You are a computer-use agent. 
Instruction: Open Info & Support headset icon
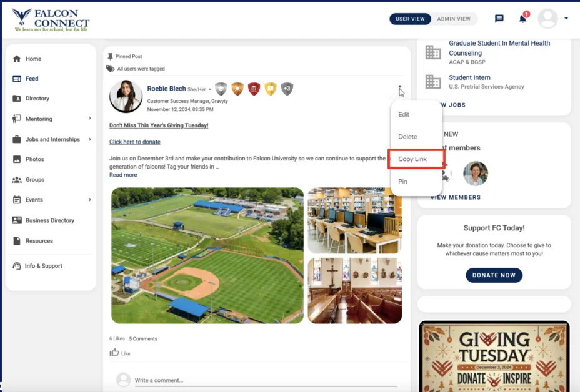pos(17,266)
